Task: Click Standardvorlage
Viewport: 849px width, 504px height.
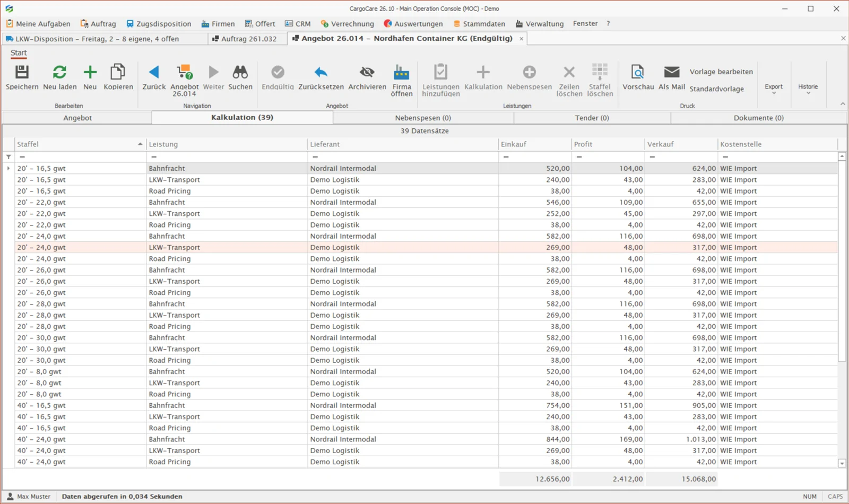Action: click(x=716, y=89)
